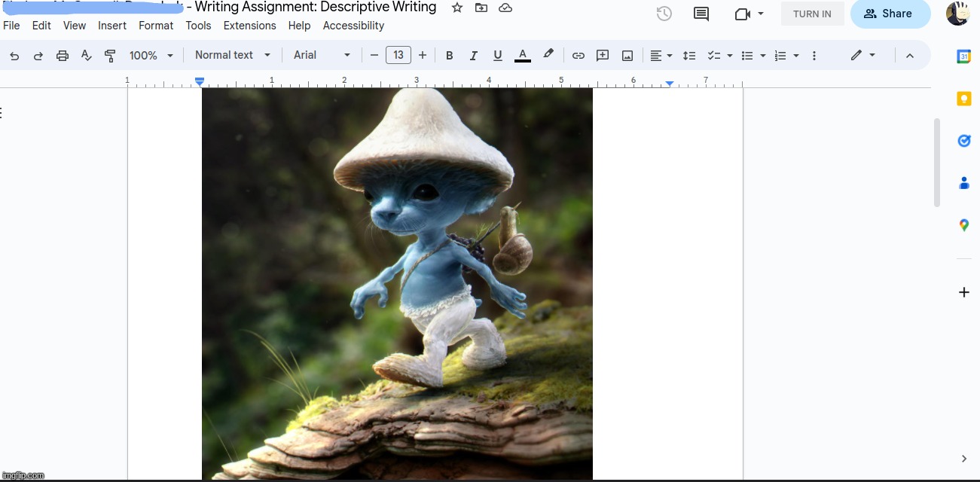980x482 pixels.
Task: Open the highlight color picker
Action: (548, 55)
